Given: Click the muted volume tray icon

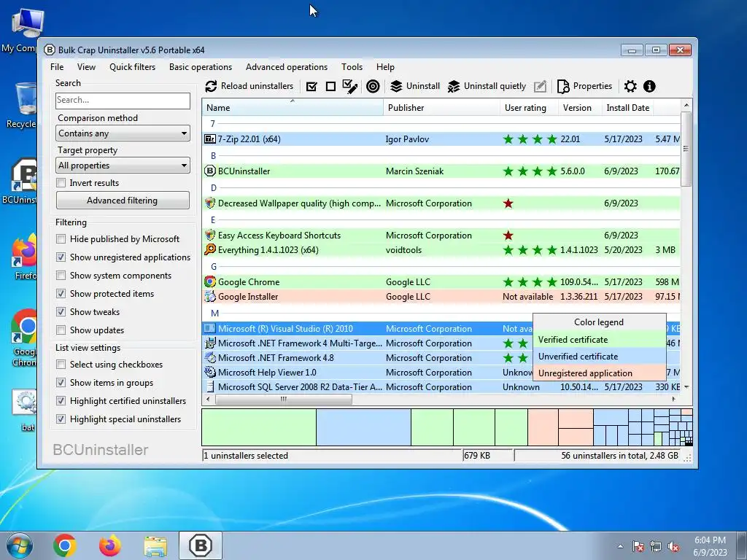Looking at the screenshot, I should click(673, 547).
